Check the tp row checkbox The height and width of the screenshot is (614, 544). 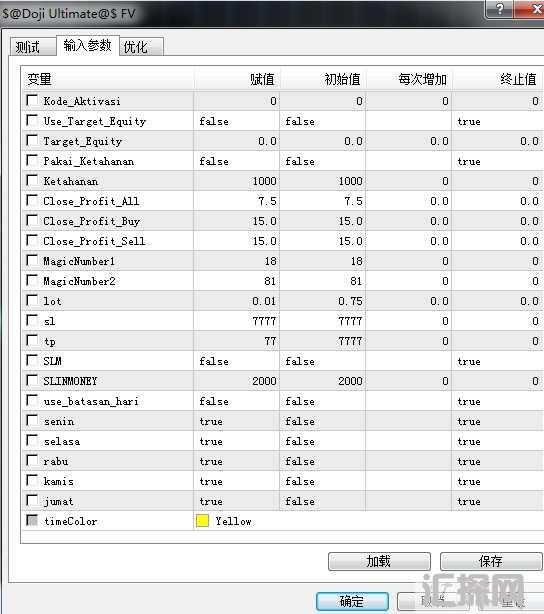click(32, 340)
